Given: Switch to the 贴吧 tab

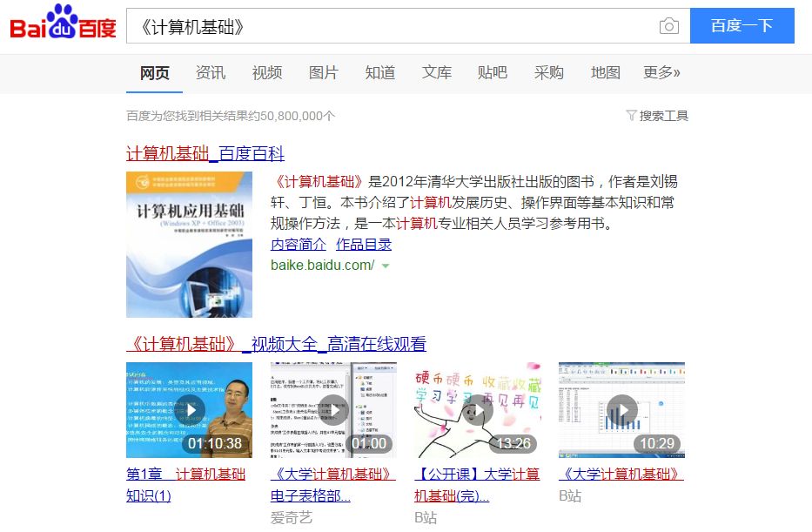Looking at the screenshot, I should [x=493, y=72].
